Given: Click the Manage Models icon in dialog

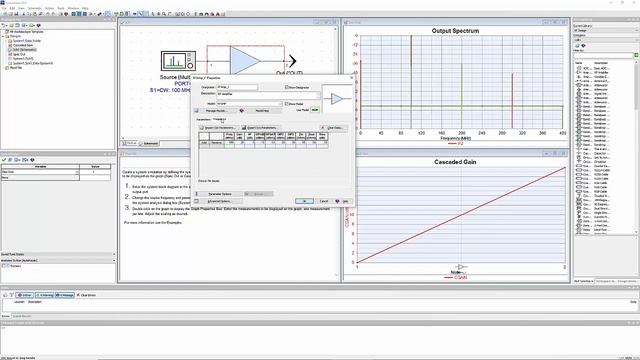Looking at the screenshot, I should (x=196, y=111).
